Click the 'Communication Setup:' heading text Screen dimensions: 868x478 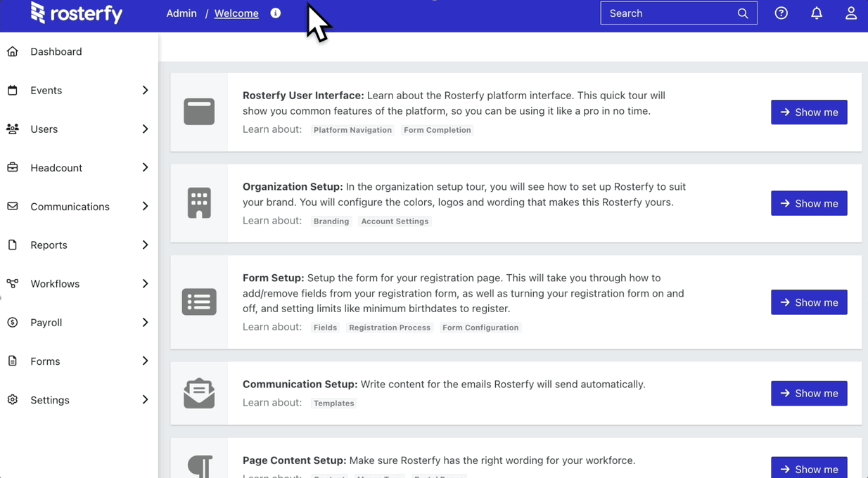coord(300,385)
